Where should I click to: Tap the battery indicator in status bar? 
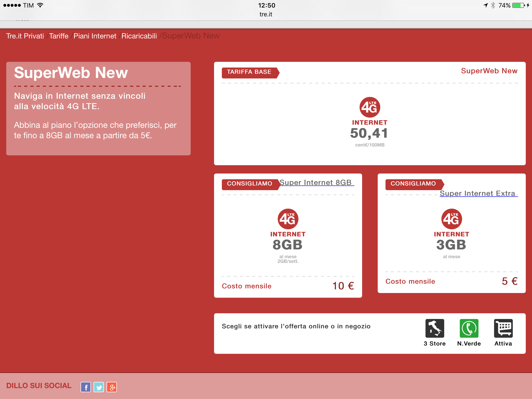518,5
